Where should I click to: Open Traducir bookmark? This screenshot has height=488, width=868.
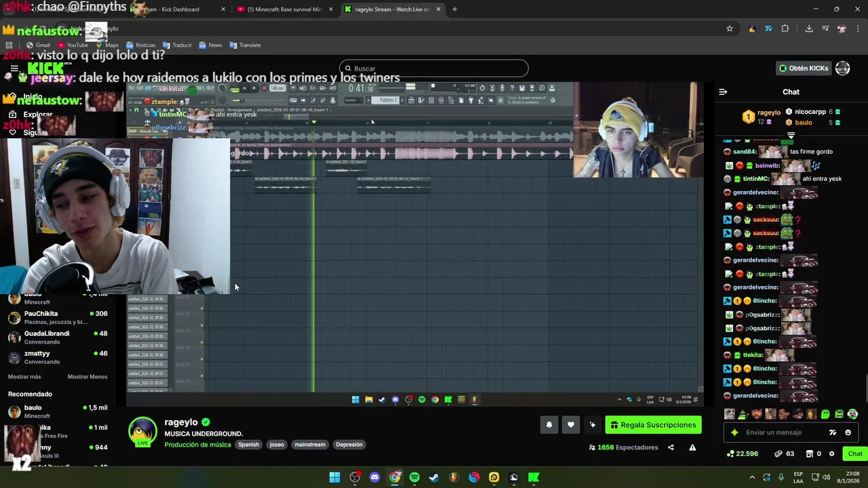177,45
